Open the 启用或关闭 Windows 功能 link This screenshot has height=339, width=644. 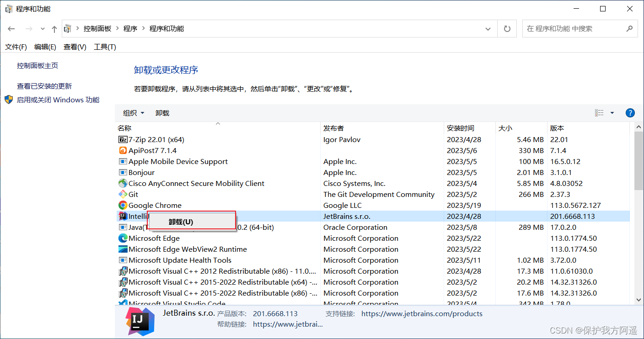click(x=58, y=100)
